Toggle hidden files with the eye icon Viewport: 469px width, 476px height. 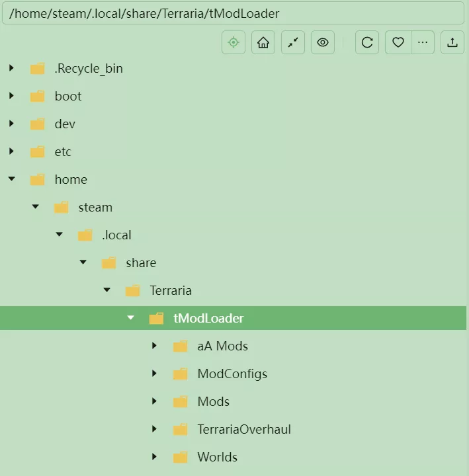pyautogui.click(x=323, y=42)
